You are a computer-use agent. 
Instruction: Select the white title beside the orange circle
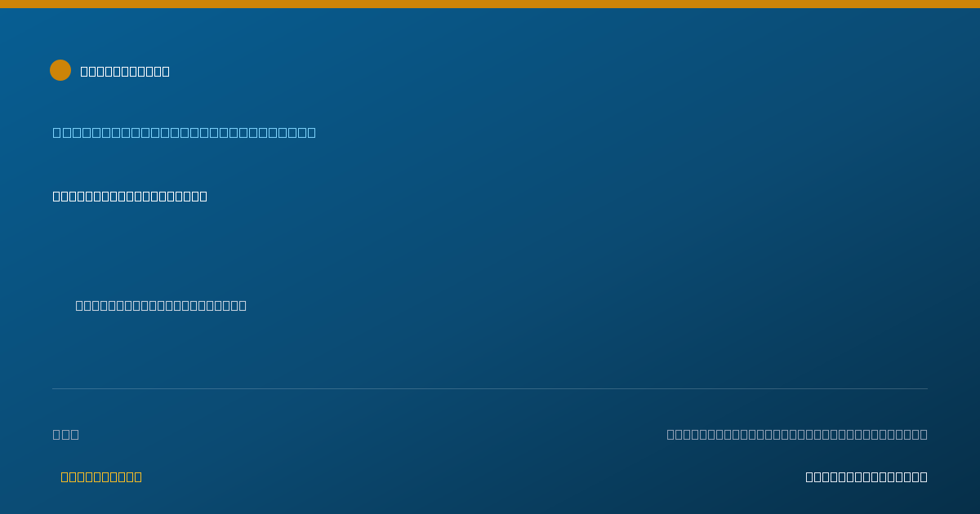(125, 71)
